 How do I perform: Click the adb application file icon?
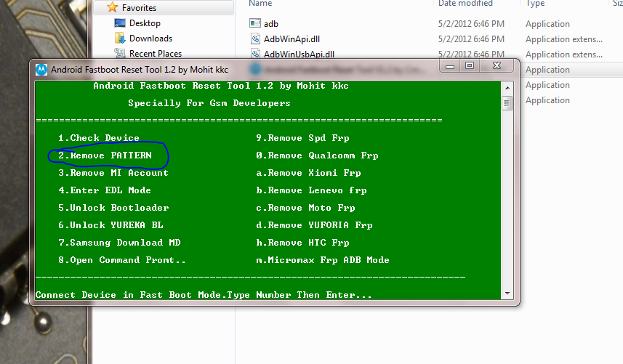[x=254, y=23]
